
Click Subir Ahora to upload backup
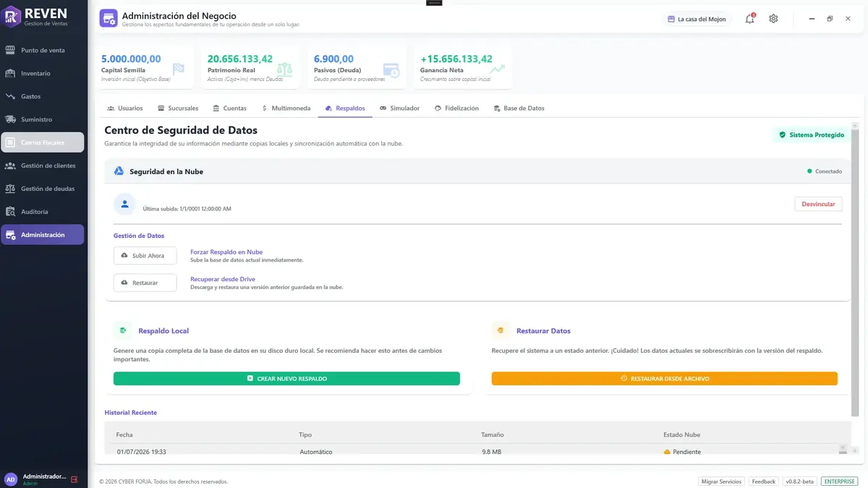145,256
